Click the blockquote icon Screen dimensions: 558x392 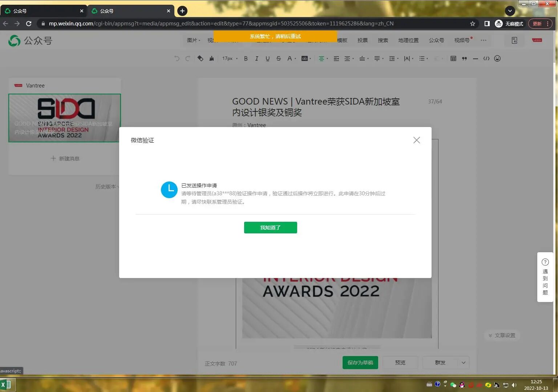(x=464, y=58)
